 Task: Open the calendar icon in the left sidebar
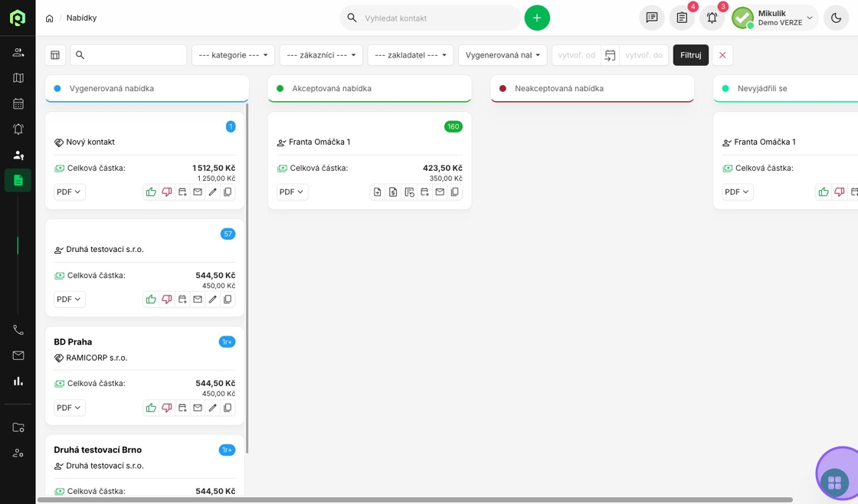[18, 103]
